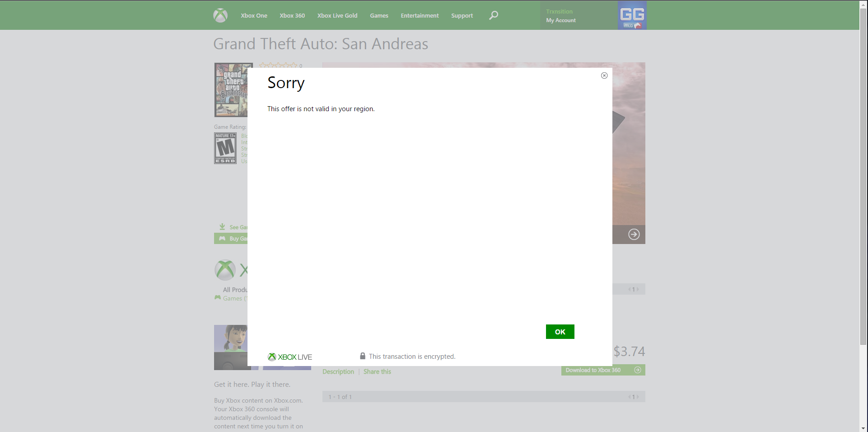Click the GTA San Andreas box art
The image size is (868, 432).
click(x=231, y=90)
